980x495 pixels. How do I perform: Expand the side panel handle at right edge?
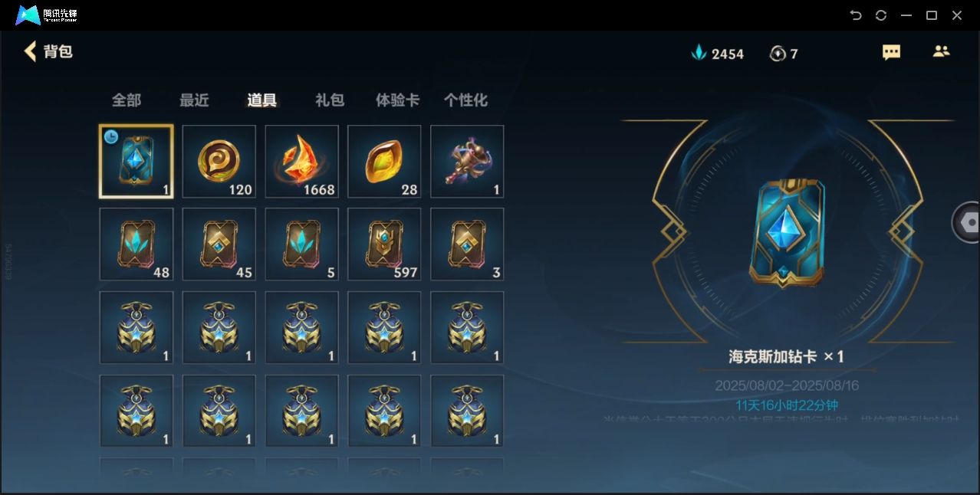click(x=967, y=222)
